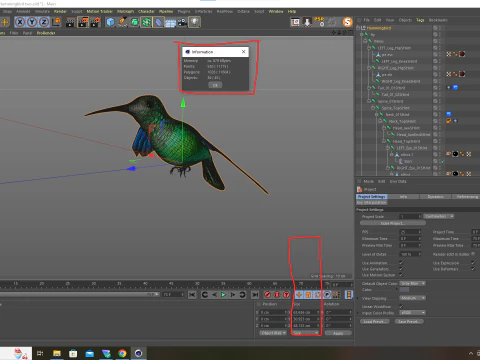Click the coordinate system icon after Z
This screenshot has width=480, height=360.
(56, 22)
